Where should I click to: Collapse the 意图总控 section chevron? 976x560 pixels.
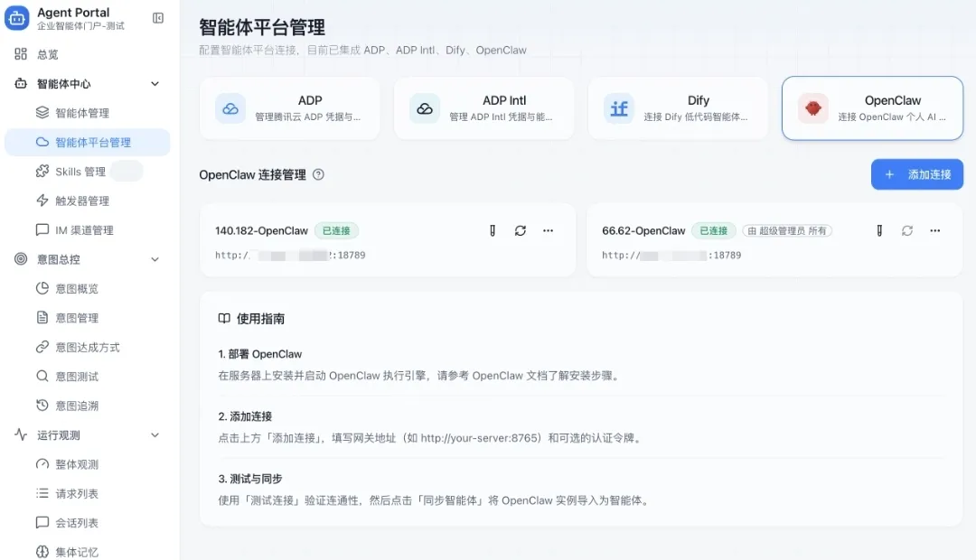pyautogui.click(x=155, y=259)
